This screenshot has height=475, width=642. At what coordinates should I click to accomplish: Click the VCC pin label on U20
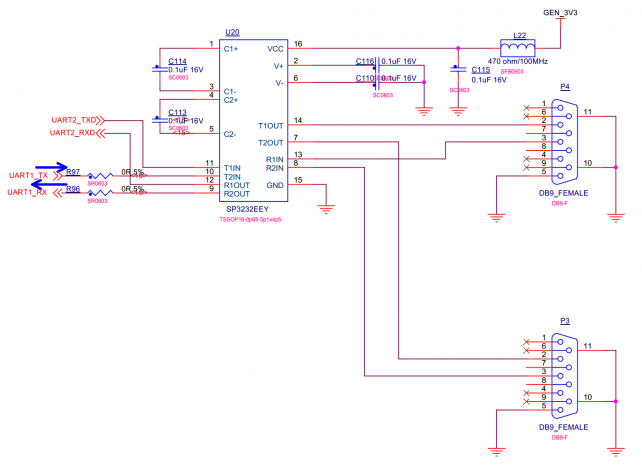(275, 48)
